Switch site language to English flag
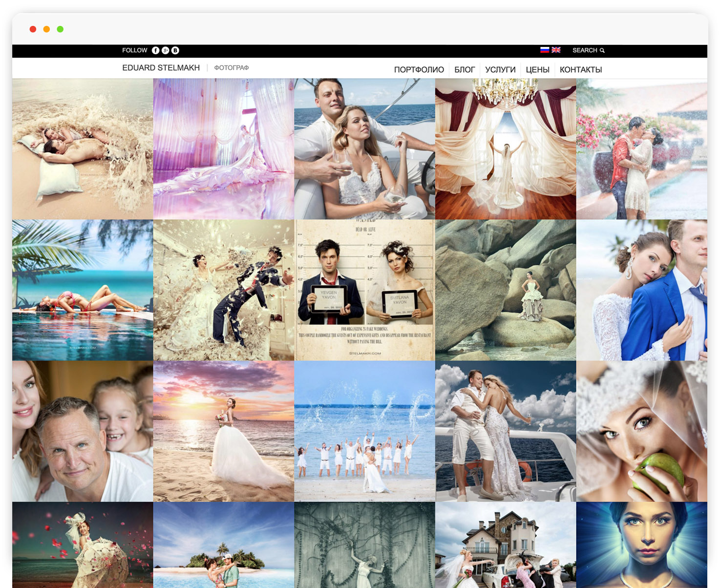 pos(556,50)
